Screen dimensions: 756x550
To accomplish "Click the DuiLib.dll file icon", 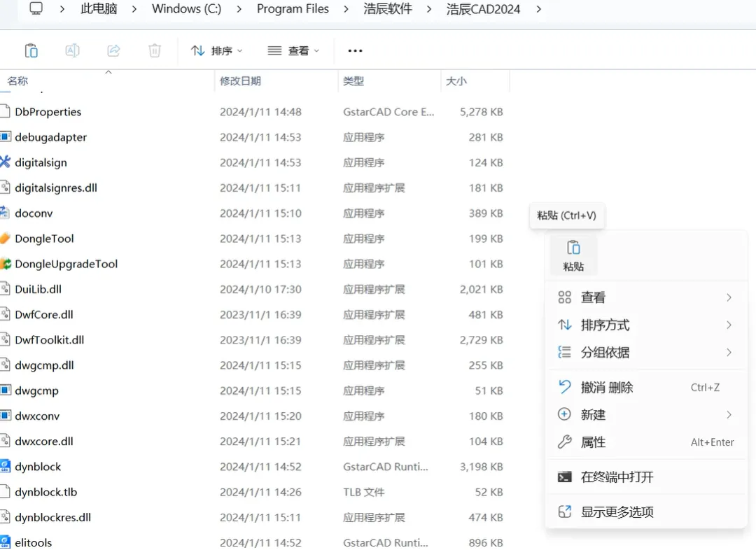I will click(5, 289).
